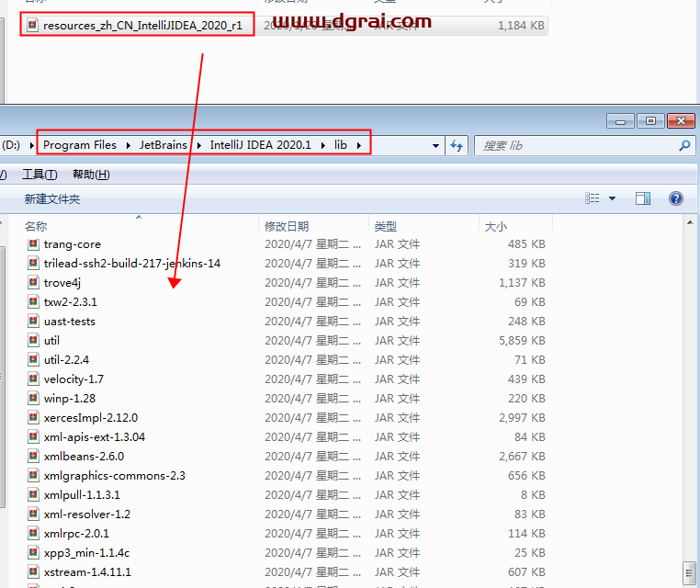
Task: Open the 帮助(H) menu
Action: coord(91,175)
